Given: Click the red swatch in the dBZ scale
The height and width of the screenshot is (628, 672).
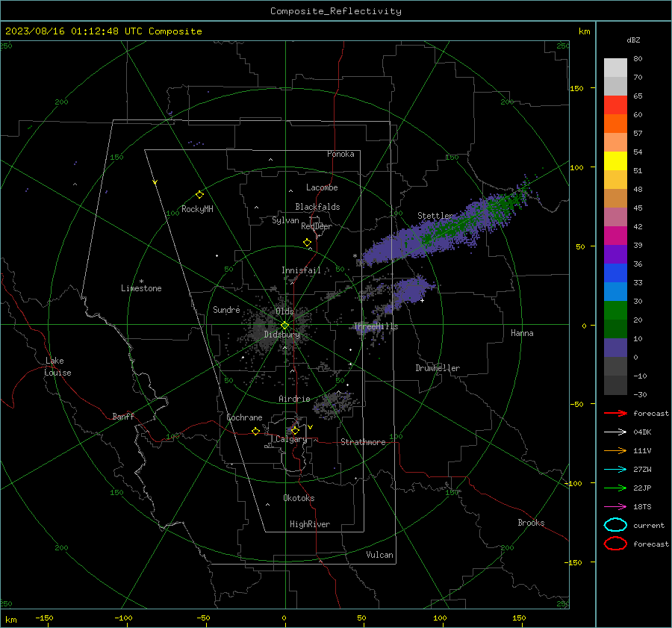Looking at the screenshot, I should (615, 105).
